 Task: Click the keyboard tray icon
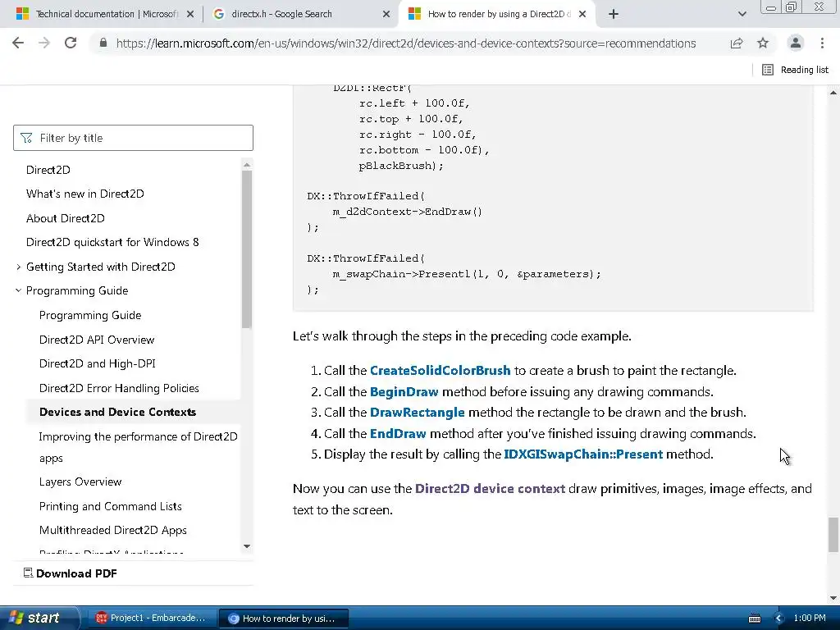(755, 619)
